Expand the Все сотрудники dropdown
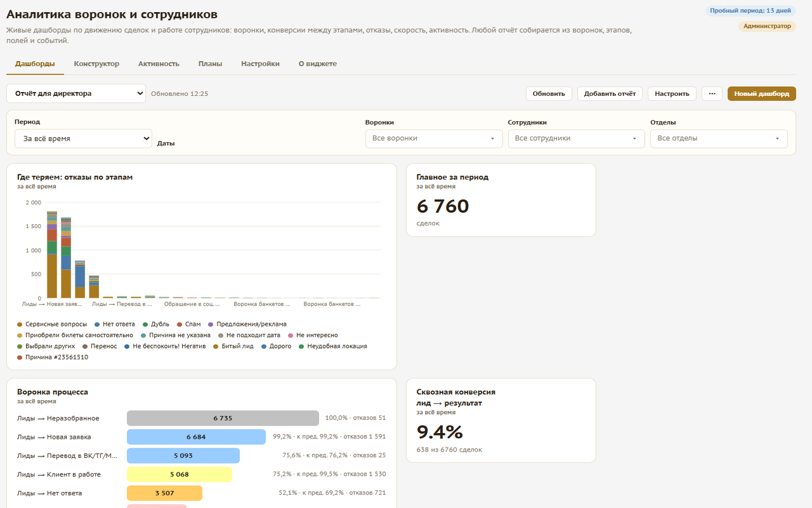This screenshot has width=812, height=508. [577, 138]
